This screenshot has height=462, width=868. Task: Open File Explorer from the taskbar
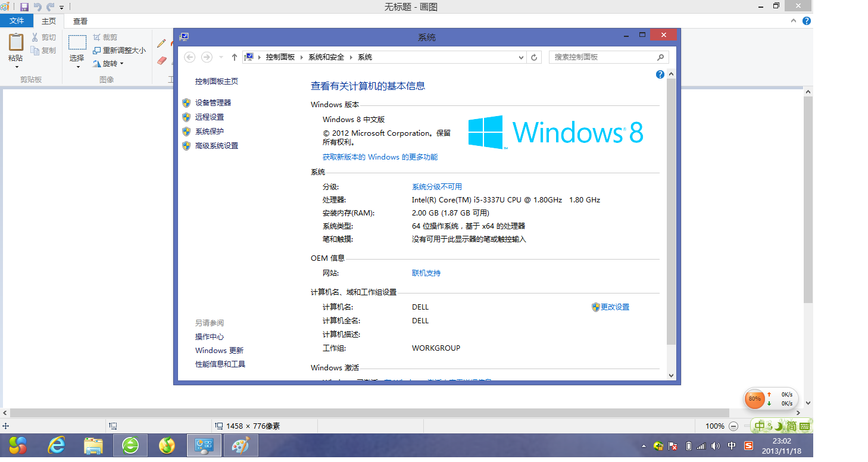(93, 445)
